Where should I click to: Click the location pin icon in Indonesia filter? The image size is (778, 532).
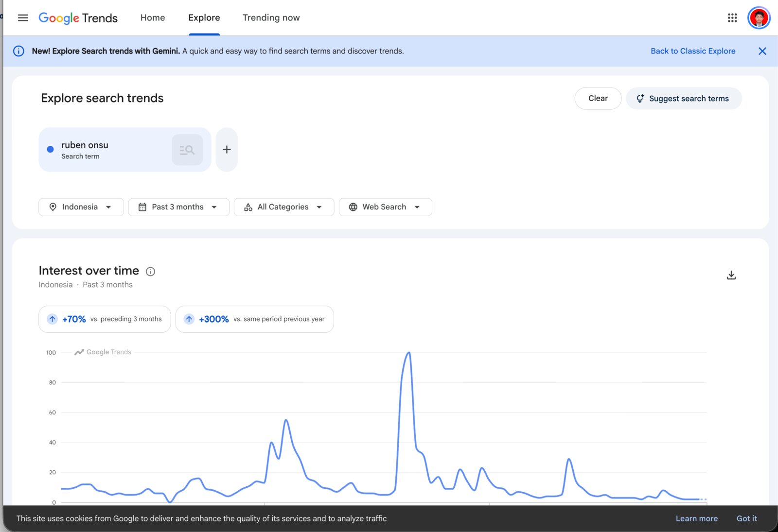click(53, 207)
